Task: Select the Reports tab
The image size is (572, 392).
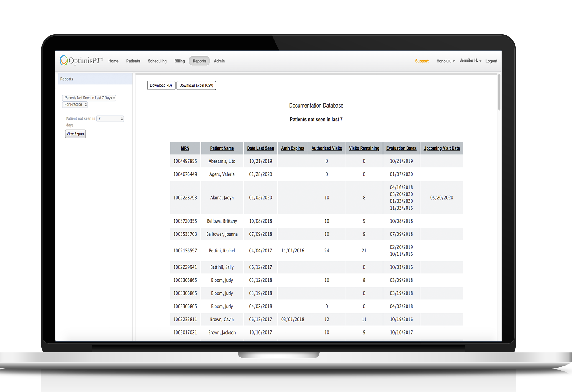Action: (199, 61)
